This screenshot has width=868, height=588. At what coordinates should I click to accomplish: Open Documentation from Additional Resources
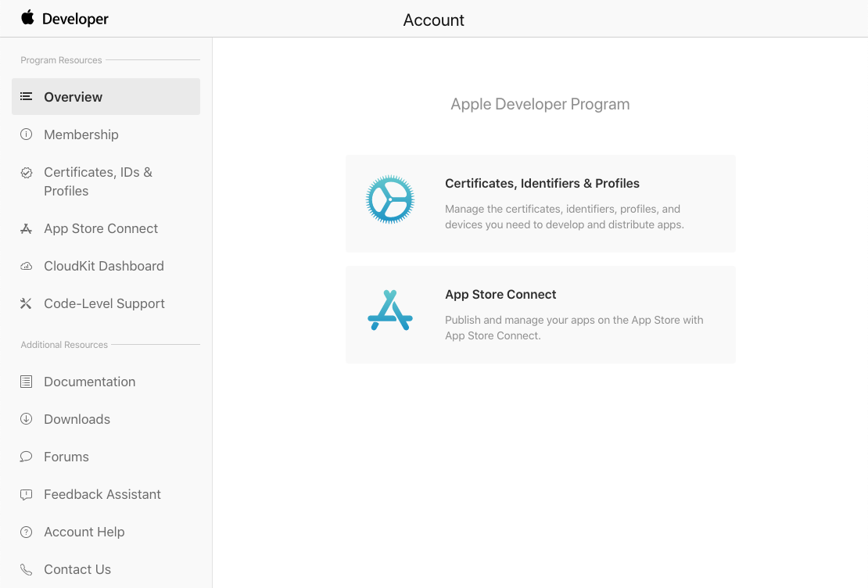(106, 382)
